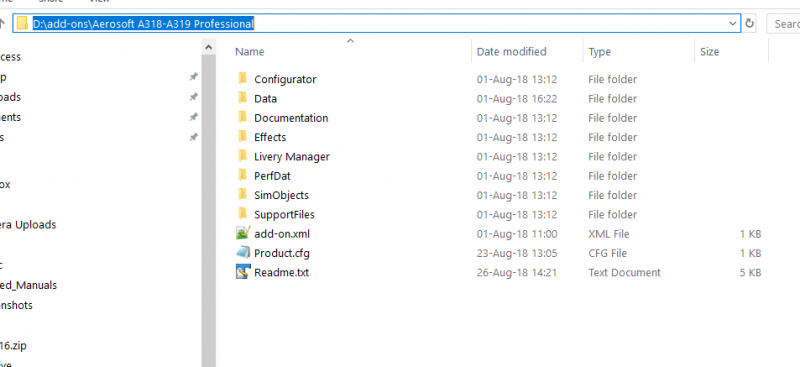Viewport: 800px width, 367px height.
Task: Select the Documentation folder icon
Action: pyautogui.click(x=242, y=117)
